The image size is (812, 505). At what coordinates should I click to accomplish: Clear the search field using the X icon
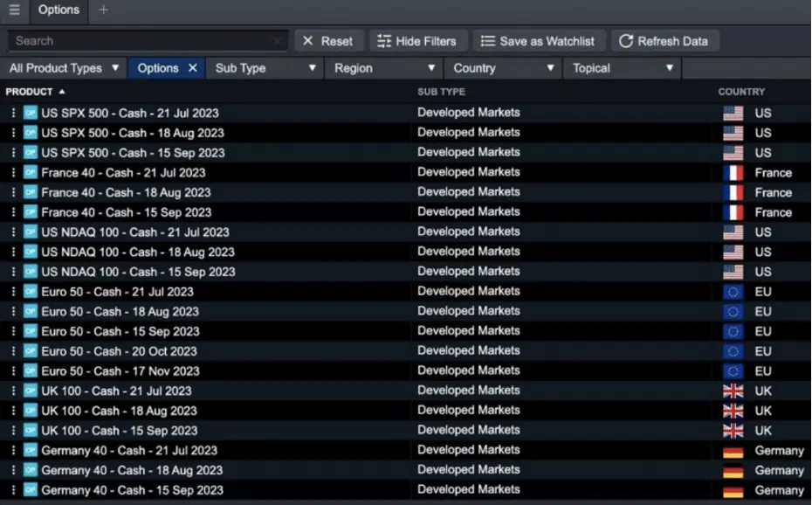(278, 40)
